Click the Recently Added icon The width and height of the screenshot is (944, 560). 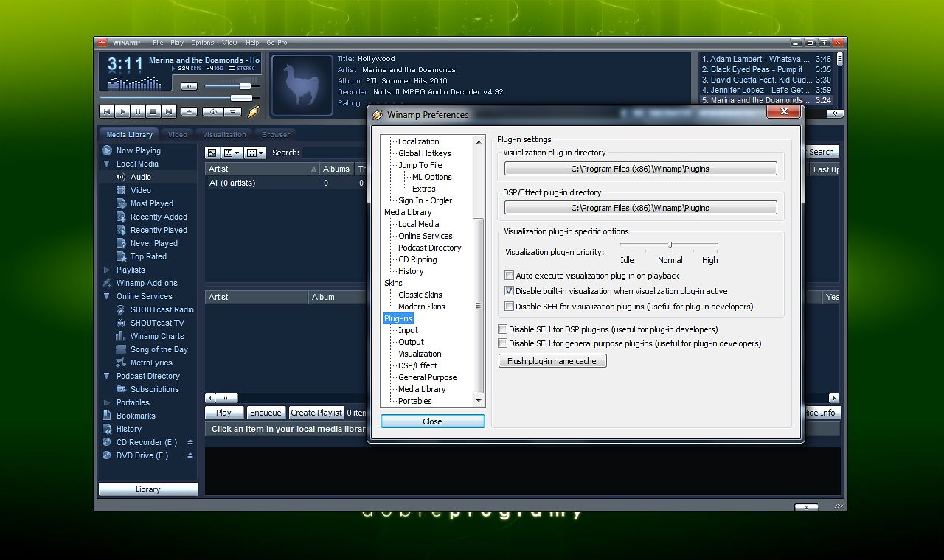click(x=122, y=217)
